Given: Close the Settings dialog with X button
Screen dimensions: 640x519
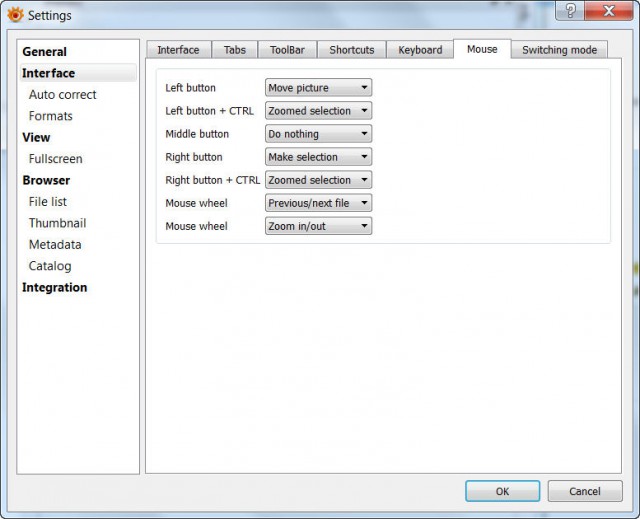Looking at the screenshot, I should (x=609, y=11).
